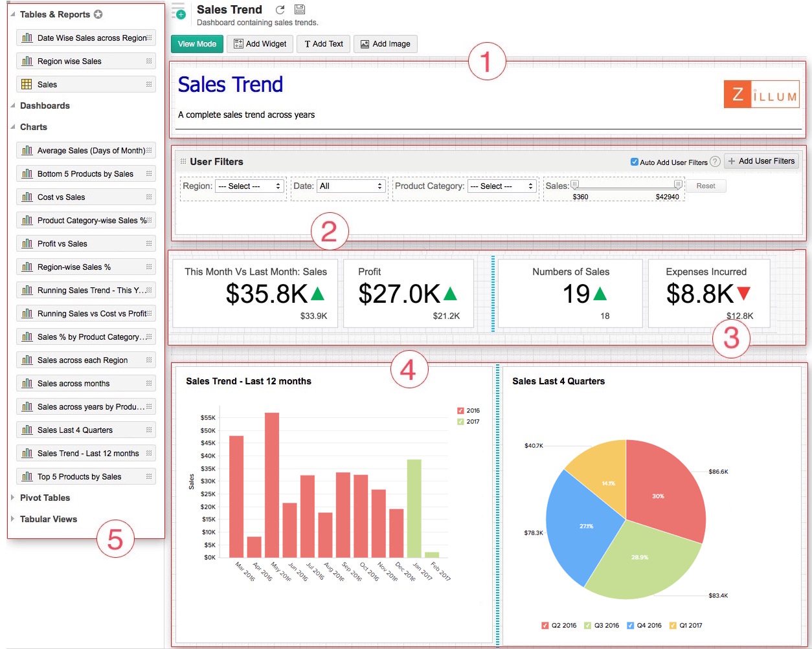Click the View Mode button
Image resolution: width=812 pixels, height=649 pixels.
click(x=197, y=44)
